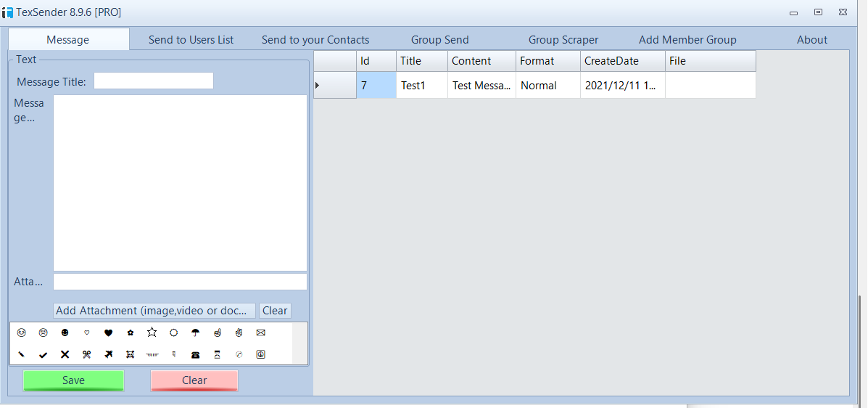Viewport: 868px width, 408px height.
Task: Go to the Add Member Group tab
Action: pyautogui.click(x=687, y=40)
